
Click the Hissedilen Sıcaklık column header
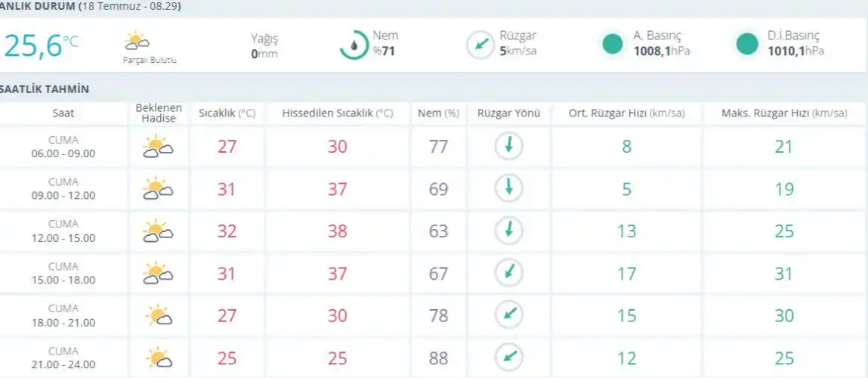click(x=337, y=113)
